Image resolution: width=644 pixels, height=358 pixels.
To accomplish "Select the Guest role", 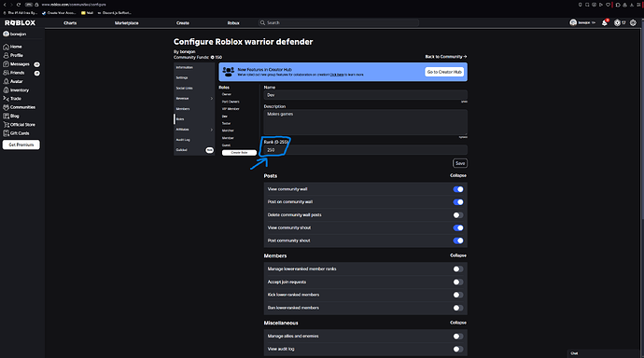I will (x=226, y=145).
